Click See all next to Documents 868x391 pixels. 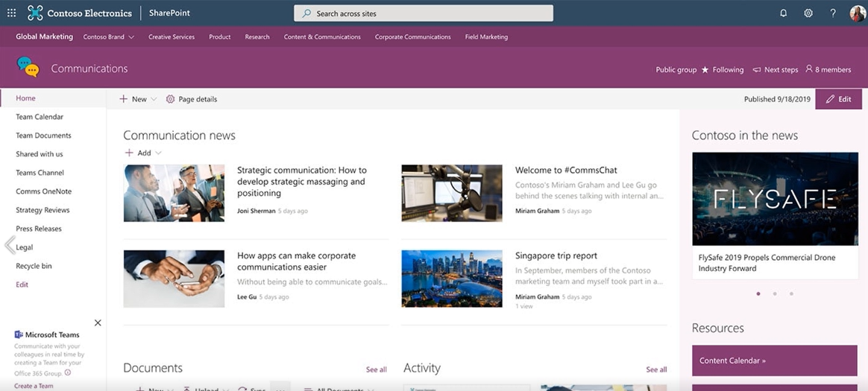[377, 369]
